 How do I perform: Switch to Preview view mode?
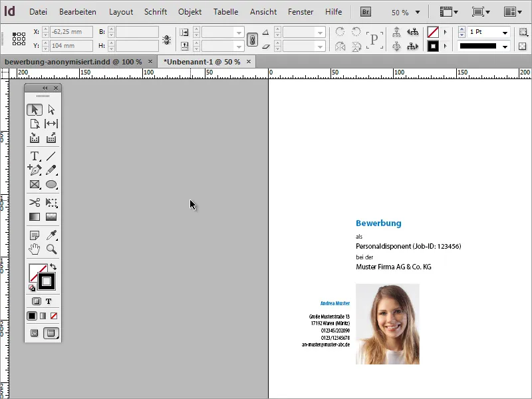pos(51,333)
